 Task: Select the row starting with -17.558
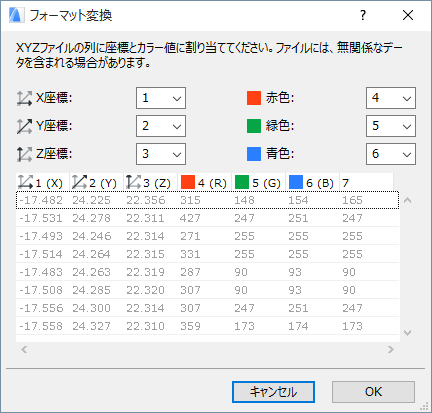207,326
